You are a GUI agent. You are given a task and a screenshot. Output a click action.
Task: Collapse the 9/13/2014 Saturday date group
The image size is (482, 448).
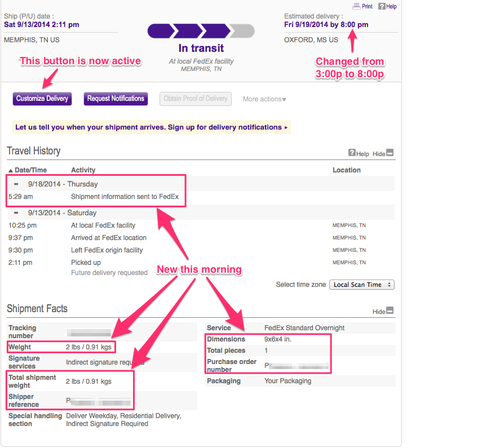point(16,212)
